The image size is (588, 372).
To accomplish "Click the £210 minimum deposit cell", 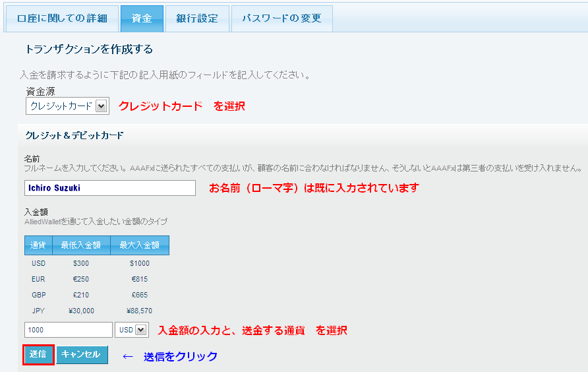I will coord(81,295).
